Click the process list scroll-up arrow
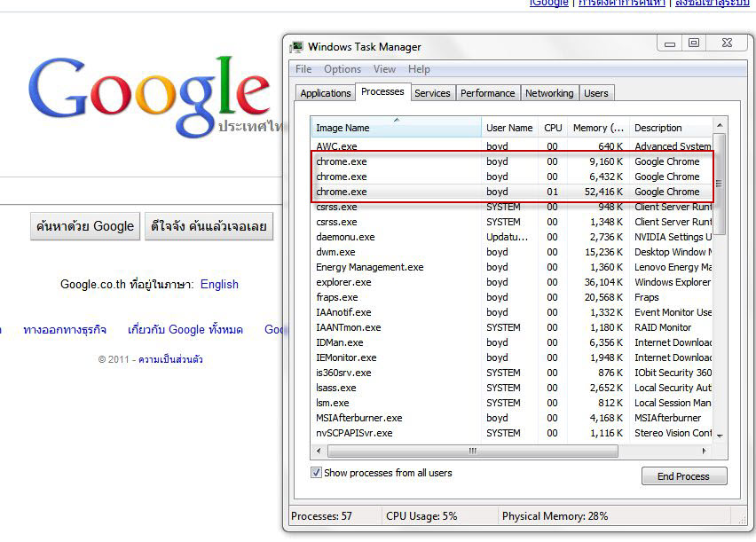Image resolution: width=756 pixels, height=542 pixels. (720, 125)
